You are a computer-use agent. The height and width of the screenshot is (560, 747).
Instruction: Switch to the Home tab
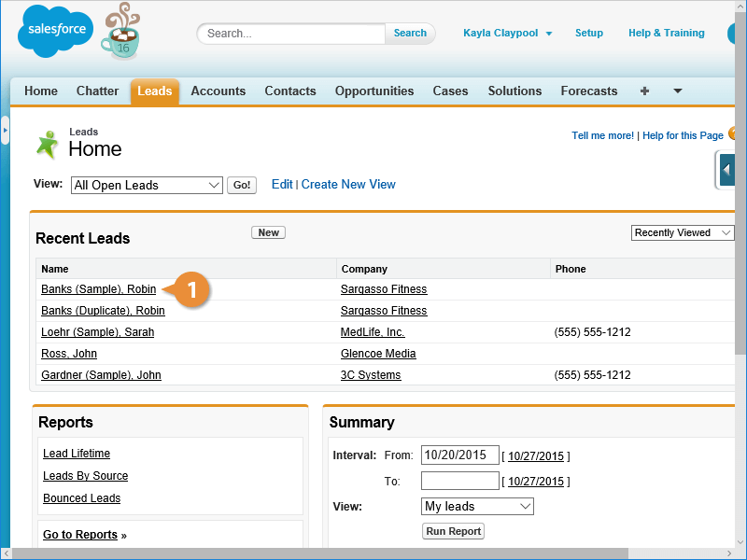click(x=41, y=91)
